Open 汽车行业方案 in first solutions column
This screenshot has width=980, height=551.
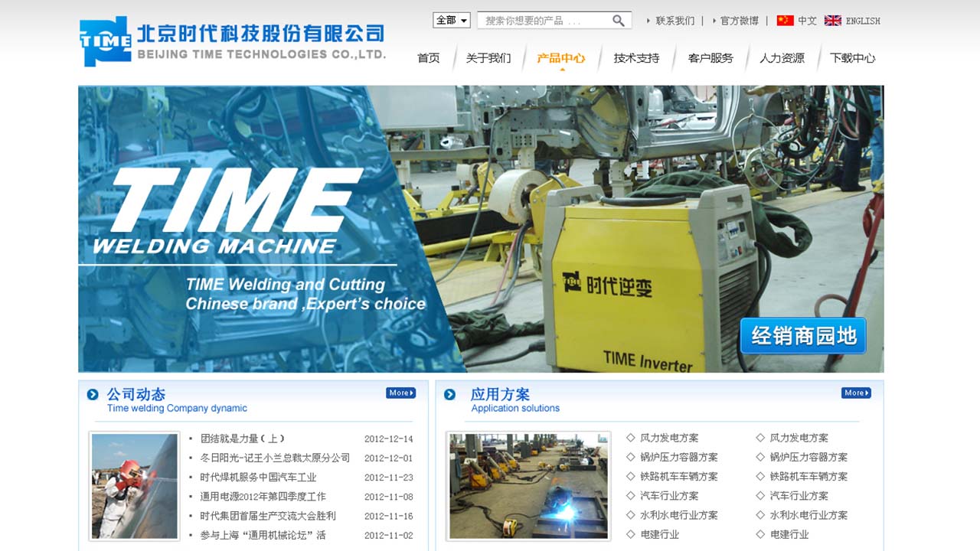coord(669,496)
